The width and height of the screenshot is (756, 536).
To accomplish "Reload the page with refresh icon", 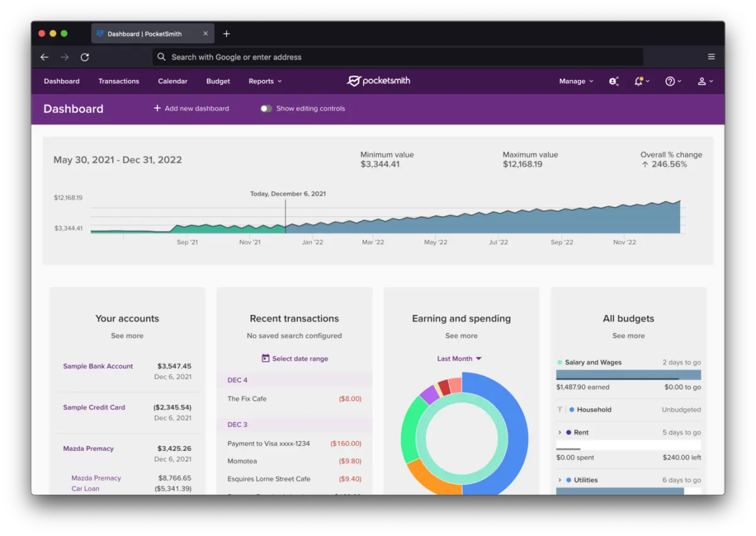I will point(84,57).
